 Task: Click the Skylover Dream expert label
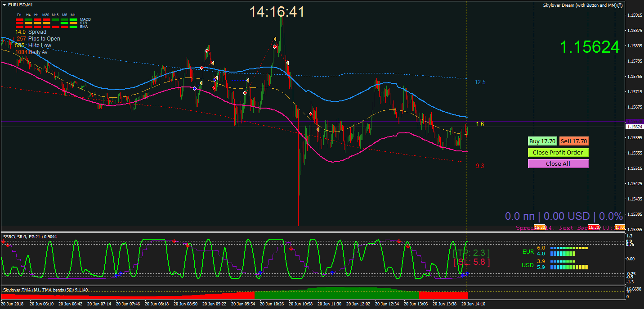tap(579, 5)
